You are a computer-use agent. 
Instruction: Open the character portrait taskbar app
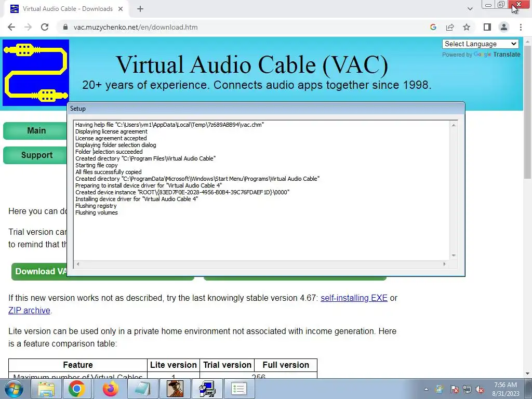(x=175, y=389)
